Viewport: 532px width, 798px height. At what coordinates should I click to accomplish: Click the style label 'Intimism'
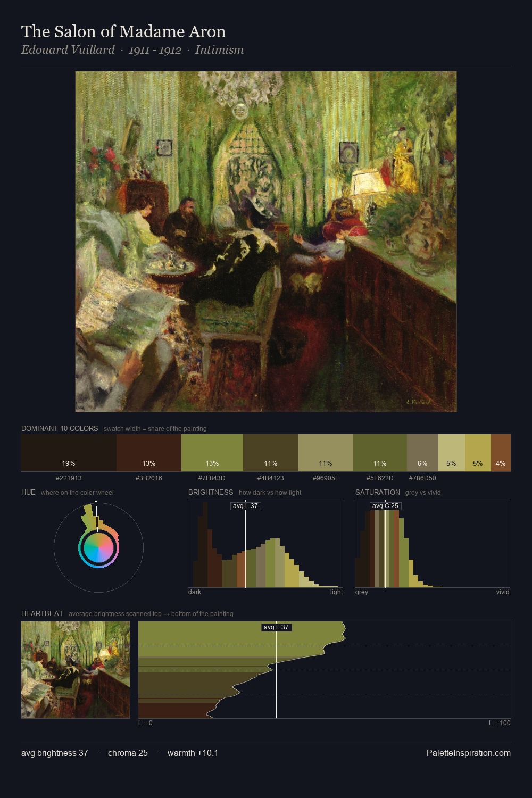point(219,49)
